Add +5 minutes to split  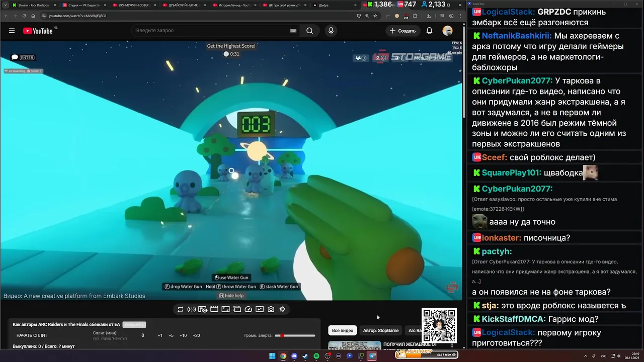pyautogui.click(x=171, y=335)
